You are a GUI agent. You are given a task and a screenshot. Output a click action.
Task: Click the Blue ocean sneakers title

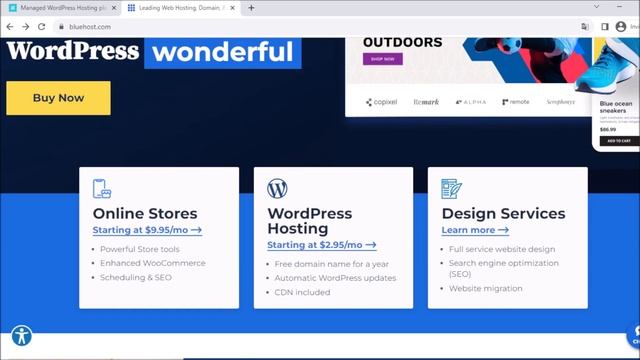pos(616,107)
